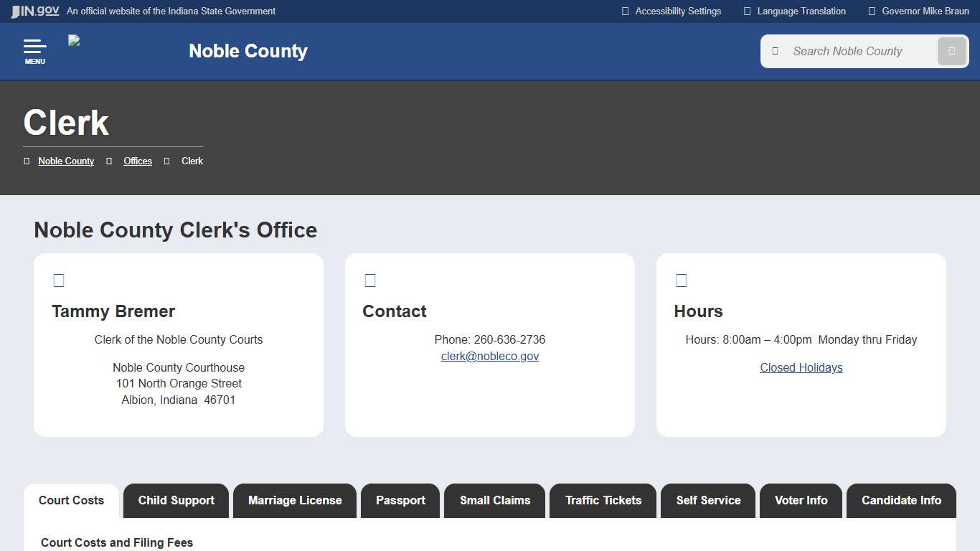Click the Language Translation icon

coord(746,11)
